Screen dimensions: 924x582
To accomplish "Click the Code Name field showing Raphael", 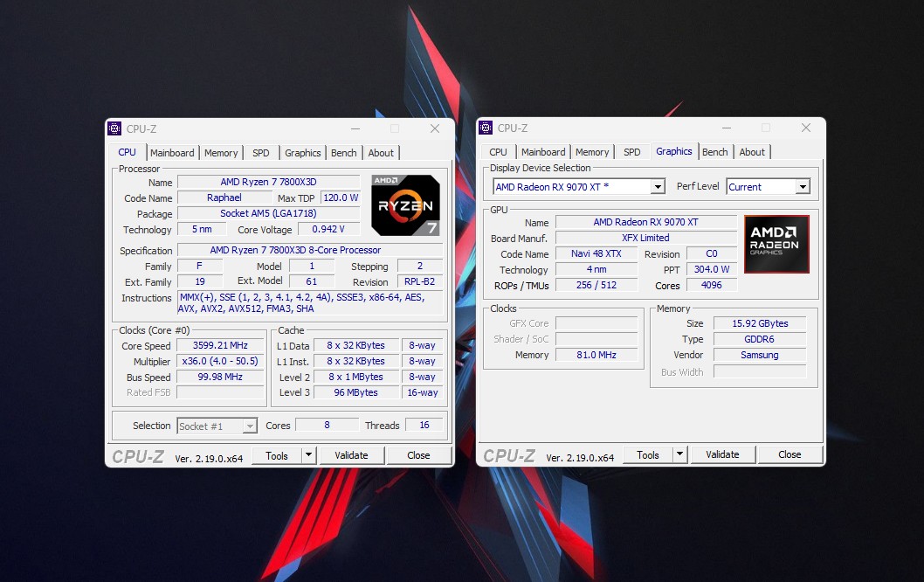I will tap(224, 198).
